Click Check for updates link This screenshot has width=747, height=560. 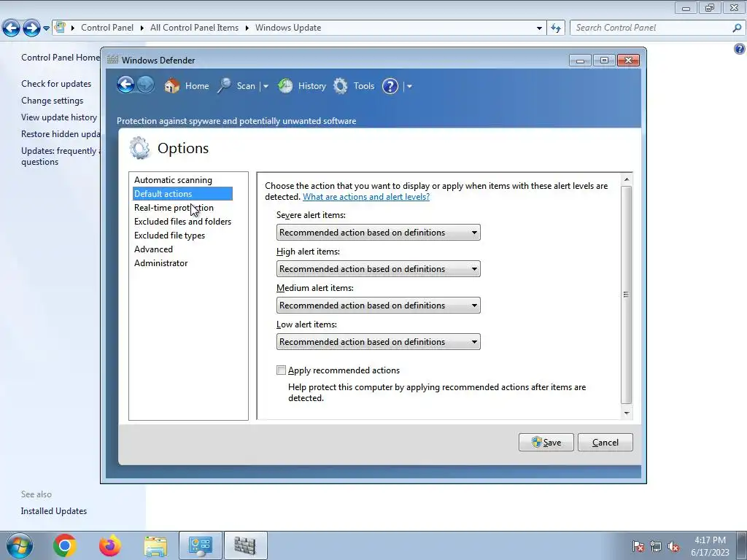(x=56, y=84)
